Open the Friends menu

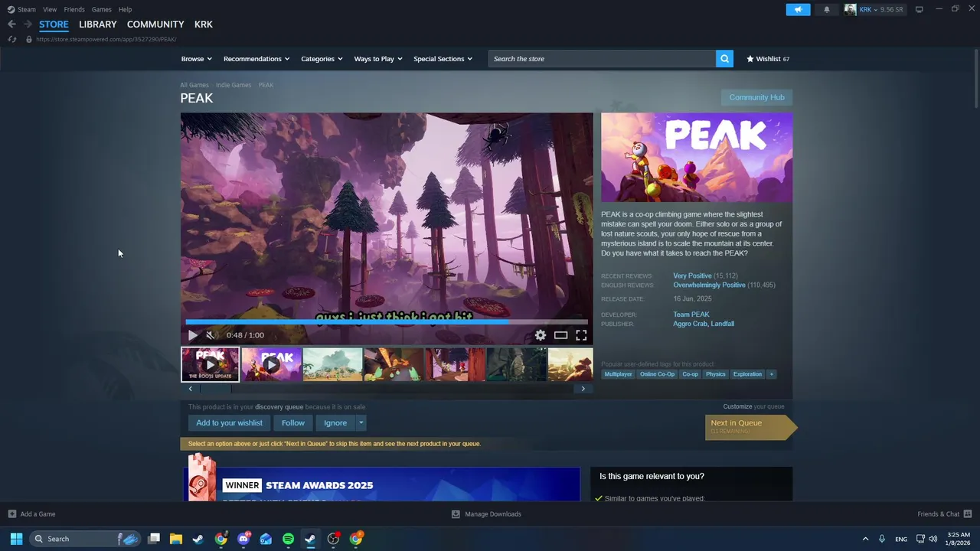point(74,9)
